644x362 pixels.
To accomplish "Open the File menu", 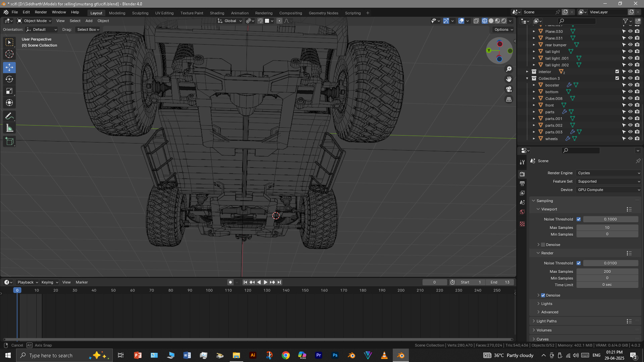I will click(15, 12).
